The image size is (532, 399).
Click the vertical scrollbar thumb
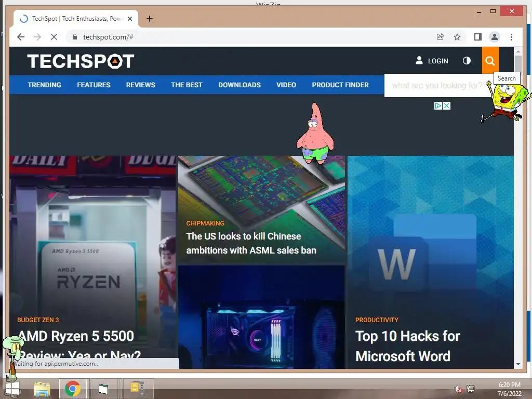518,64
